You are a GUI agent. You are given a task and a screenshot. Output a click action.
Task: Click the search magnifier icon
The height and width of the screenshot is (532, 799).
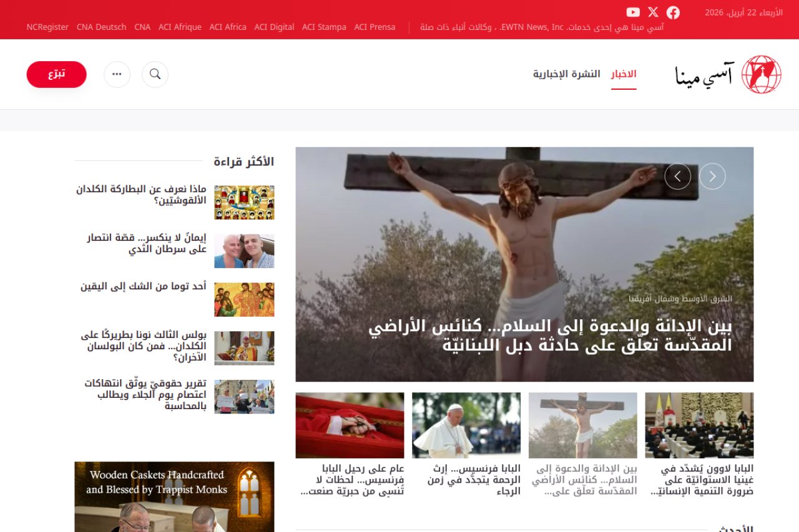tap(155, 74)
